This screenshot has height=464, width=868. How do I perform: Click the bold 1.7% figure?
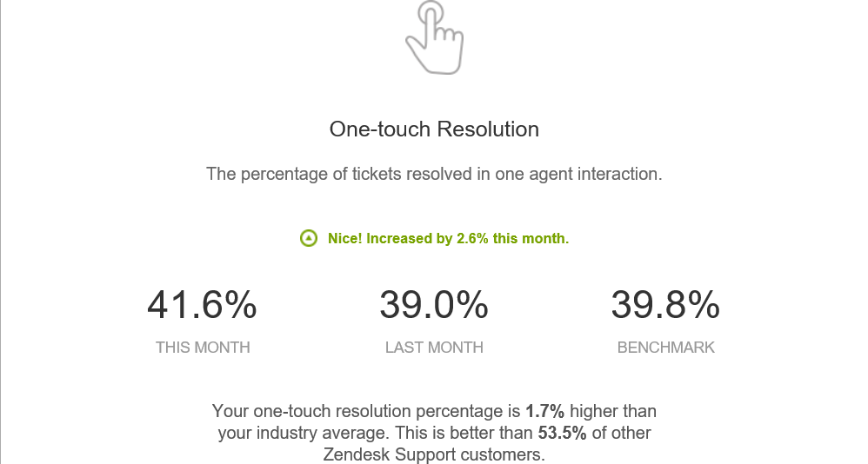pos(544,411)
